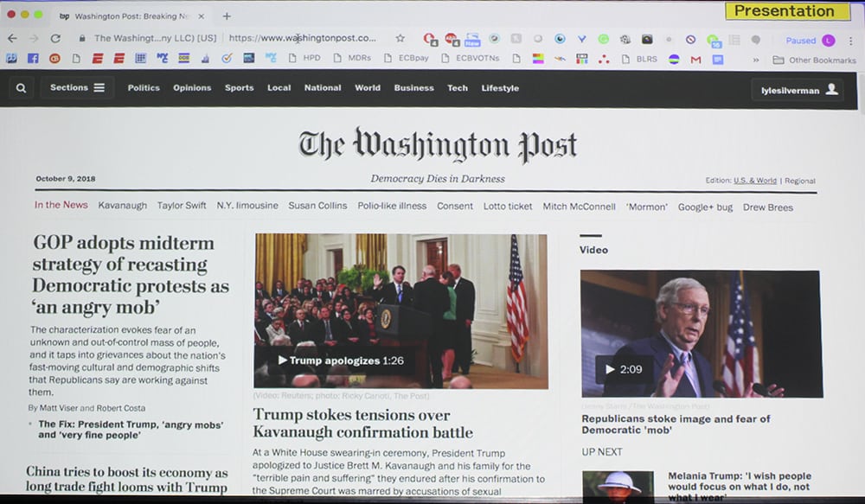Play the 2:09 McConnell video

624,369
